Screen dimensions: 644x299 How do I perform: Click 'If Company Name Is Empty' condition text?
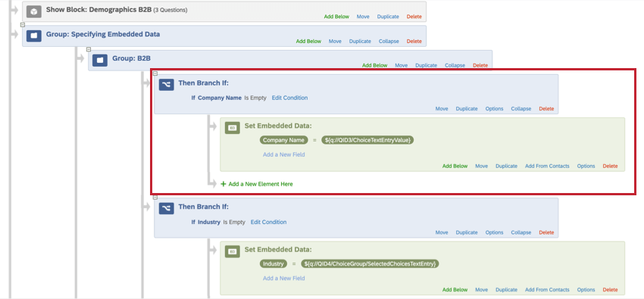229,98
